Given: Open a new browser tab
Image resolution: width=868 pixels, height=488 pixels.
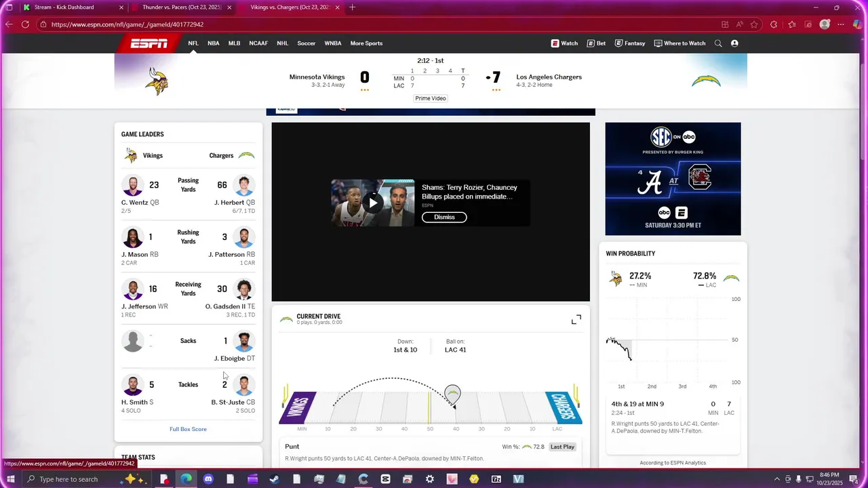Looking at the screenshot, I should (352, 7).
